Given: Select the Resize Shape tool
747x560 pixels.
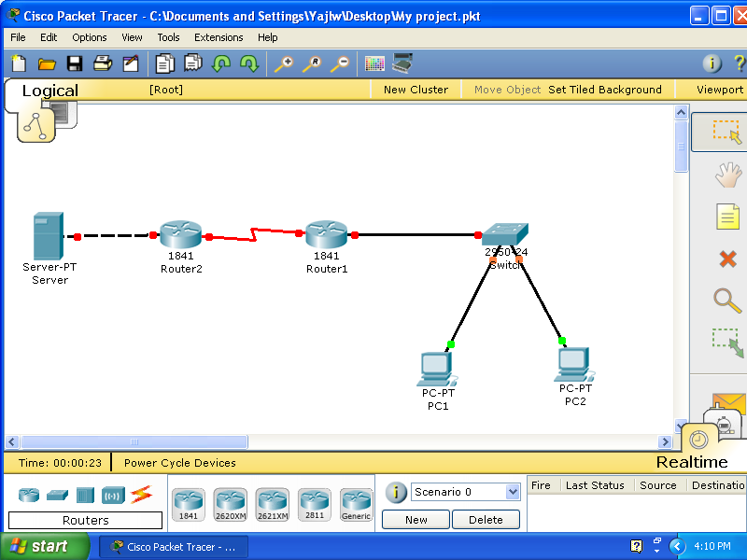Looking at the screenshot, I should click(728, 343).
